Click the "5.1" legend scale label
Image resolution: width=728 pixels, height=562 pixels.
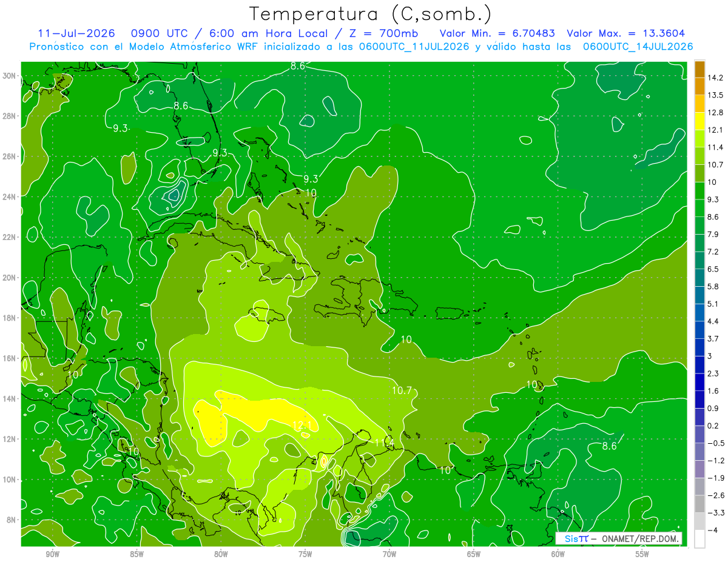click(713, 304)
